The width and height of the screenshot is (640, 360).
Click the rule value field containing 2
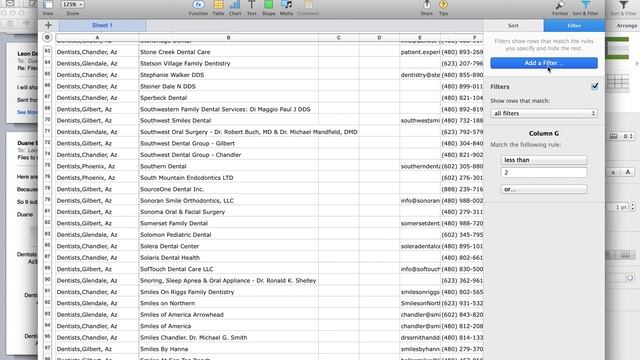click(x=544, y=173)
